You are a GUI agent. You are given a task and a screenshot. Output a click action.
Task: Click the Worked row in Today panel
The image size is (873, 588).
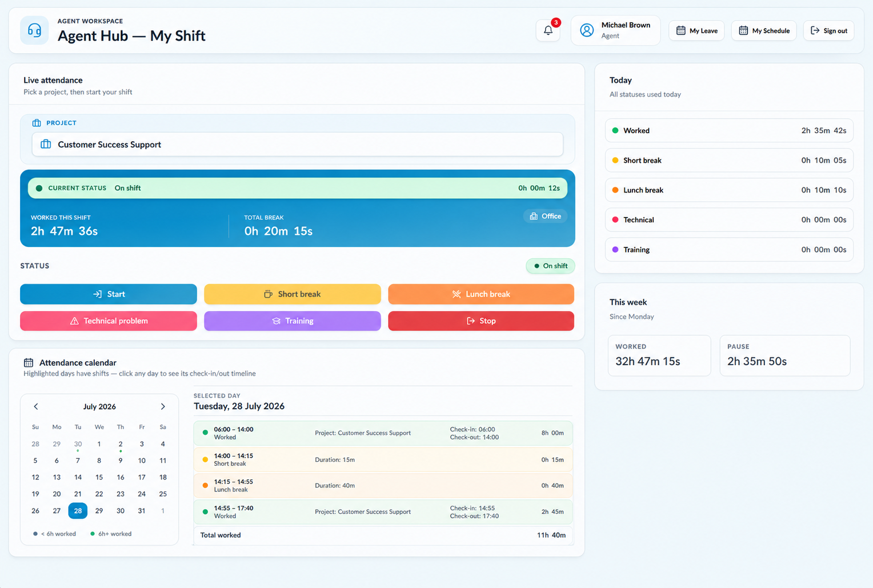[x=729, y=130]
